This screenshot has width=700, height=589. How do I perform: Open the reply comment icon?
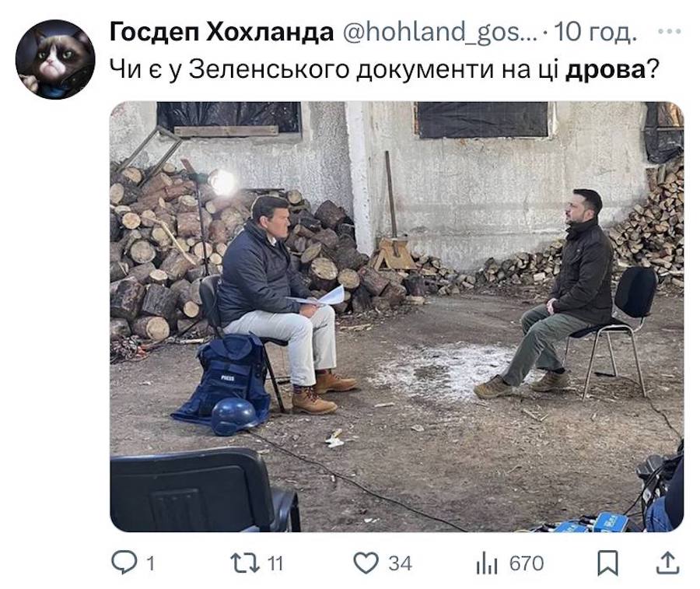(x=124, y=563)
